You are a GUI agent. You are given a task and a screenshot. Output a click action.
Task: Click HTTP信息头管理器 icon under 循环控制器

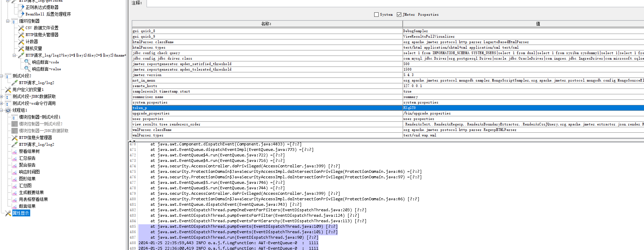point(21,35)
